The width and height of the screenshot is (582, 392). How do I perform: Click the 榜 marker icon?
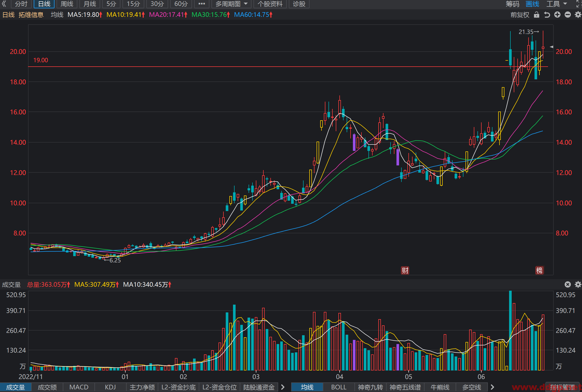539,270
